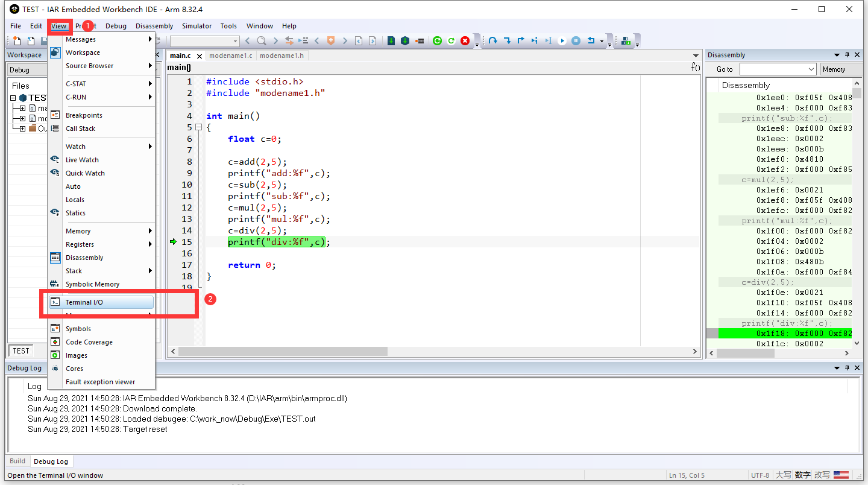868x485 pixels.
Task: Collapse the main() code fold at line 5
Action: tap(198, 127)
